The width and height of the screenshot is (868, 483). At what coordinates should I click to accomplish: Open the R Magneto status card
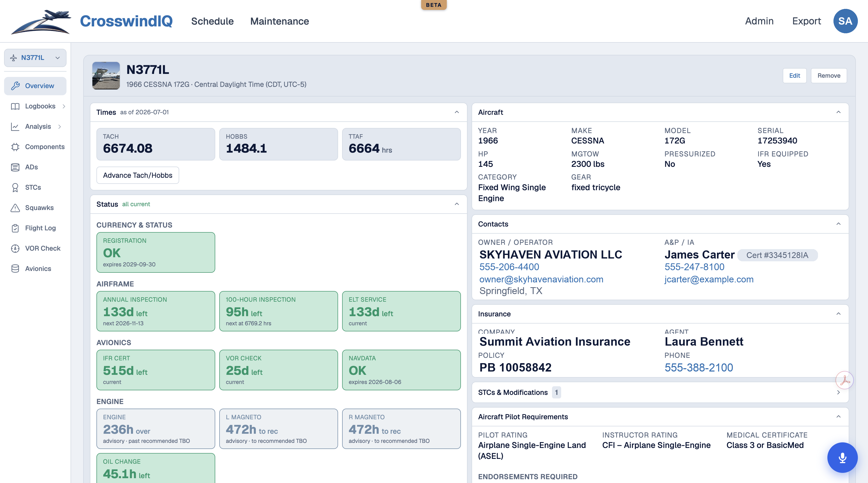click(x=401, y=429)
